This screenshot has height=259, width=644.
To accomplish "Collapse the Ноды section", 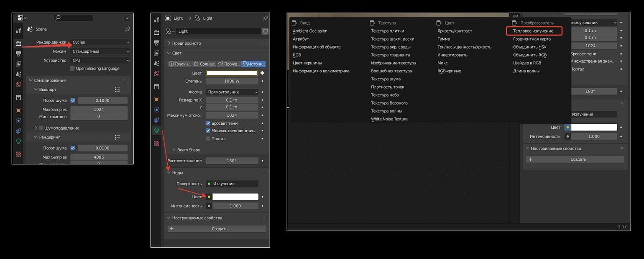I will 169,173.
